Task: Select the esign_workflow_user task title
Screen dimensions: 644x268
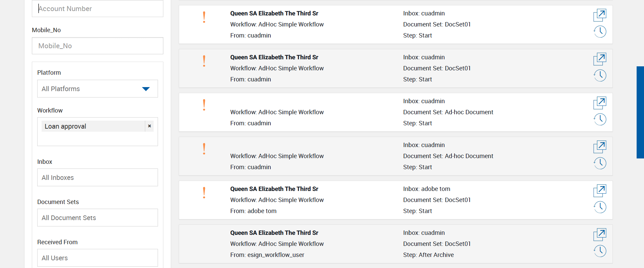Action: pyautogui.click(x=274, y=233)
